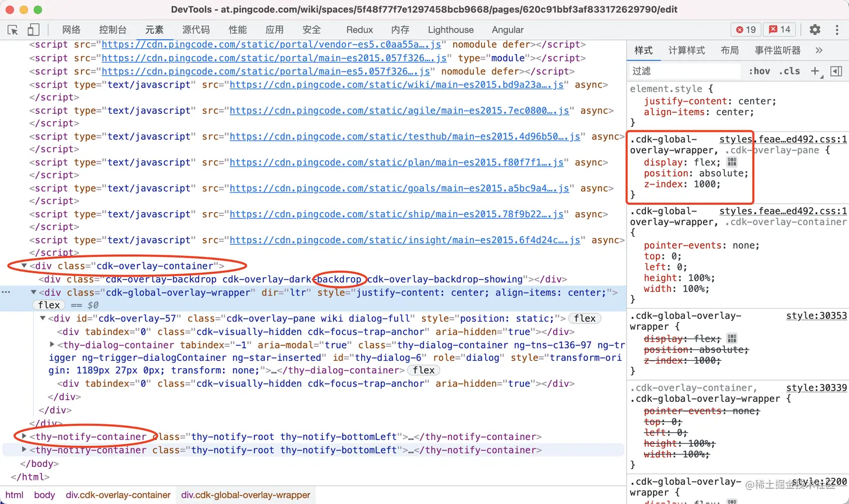
Task: Toggle flex badge under cdk-global-overlay-wrapper node
Action: point(49,305)
